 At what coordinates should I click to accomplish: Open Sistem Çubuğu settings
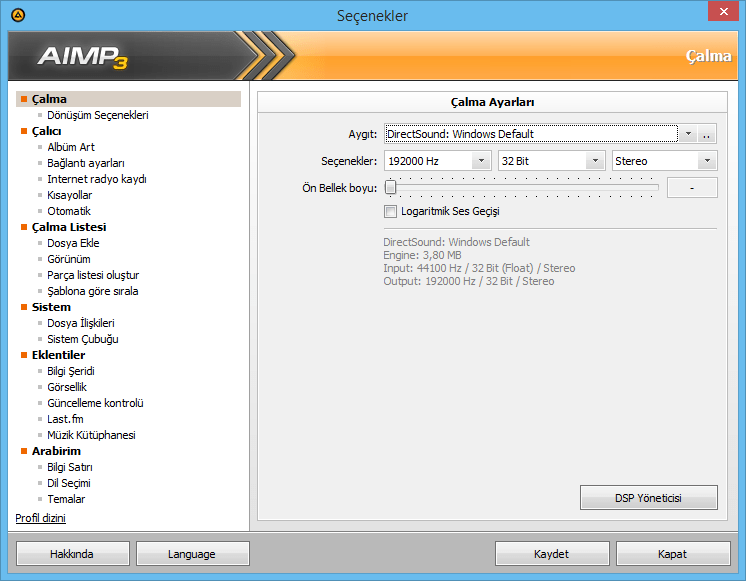[x=83, y=339]
